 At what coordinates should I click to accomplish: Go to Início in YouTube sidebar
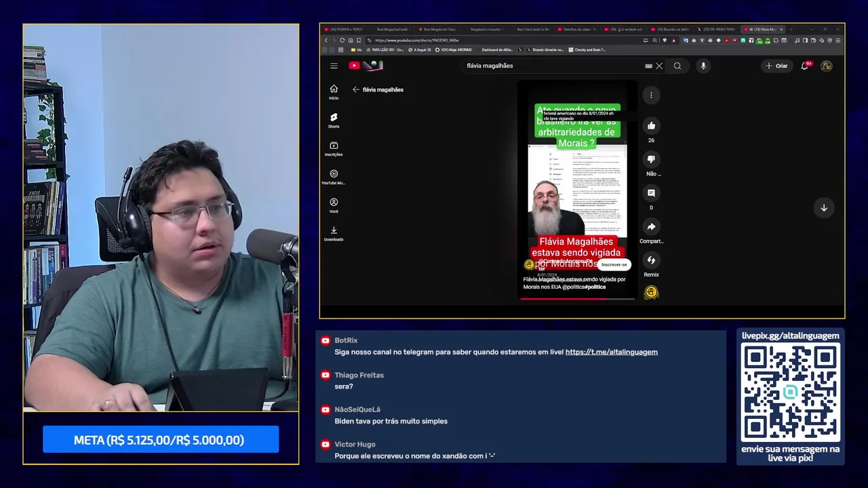334,92
